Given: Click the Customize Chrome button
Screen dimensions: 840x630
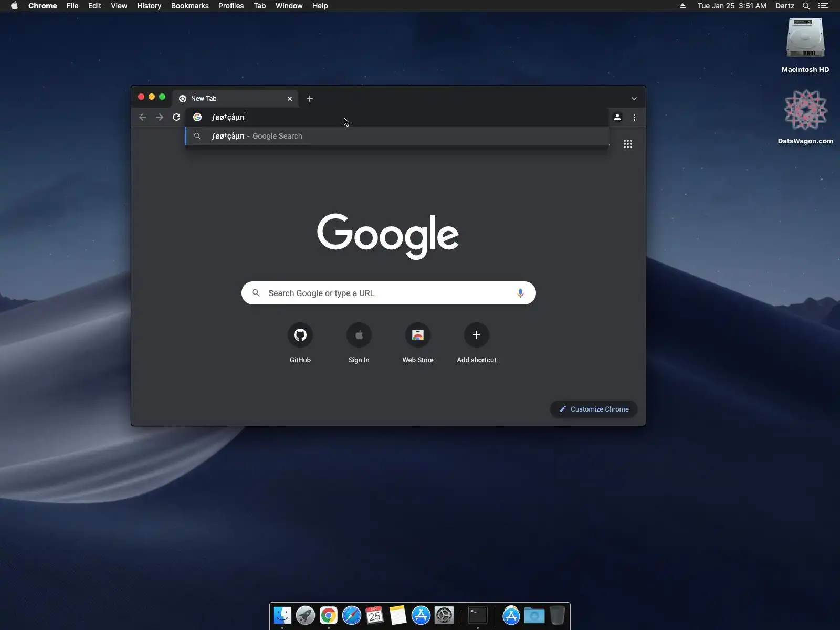Looking at the screenshot, I should click(x=594, y=409).
